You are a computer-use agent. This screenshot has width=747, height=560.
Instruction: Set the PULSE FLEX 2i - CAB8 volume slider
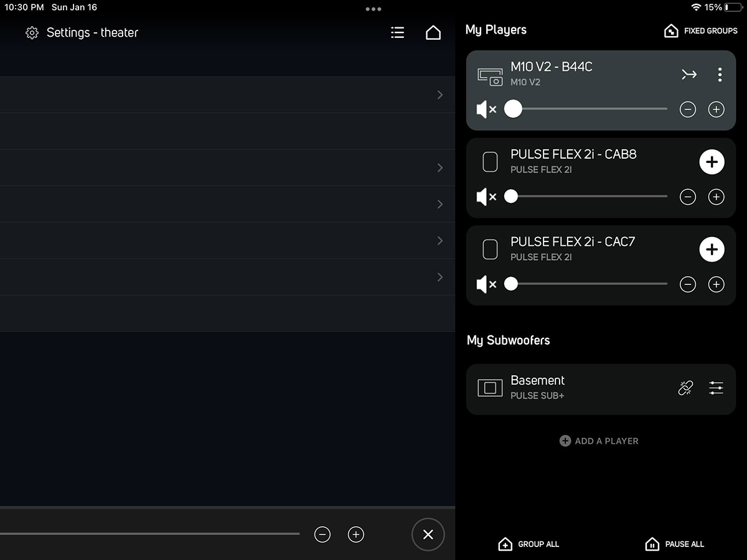pyautogui.click(x=586, y=197)
